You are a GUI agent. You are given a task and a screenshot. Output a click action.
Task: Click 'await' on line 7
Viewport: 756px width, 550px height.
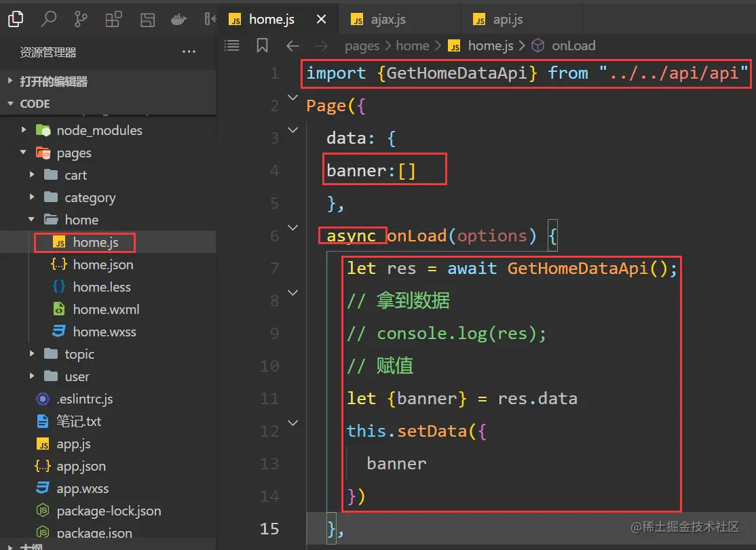coord(472,269)
